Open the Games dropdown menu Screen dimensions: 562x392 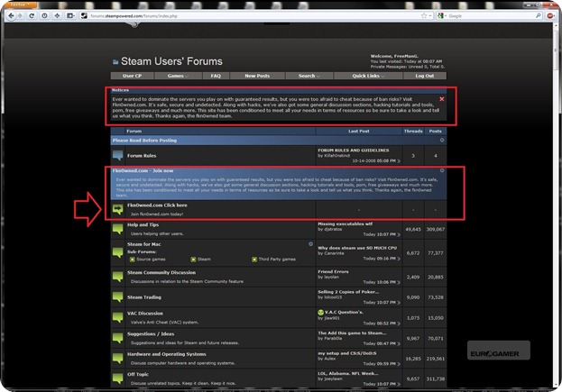click(178, 76)
